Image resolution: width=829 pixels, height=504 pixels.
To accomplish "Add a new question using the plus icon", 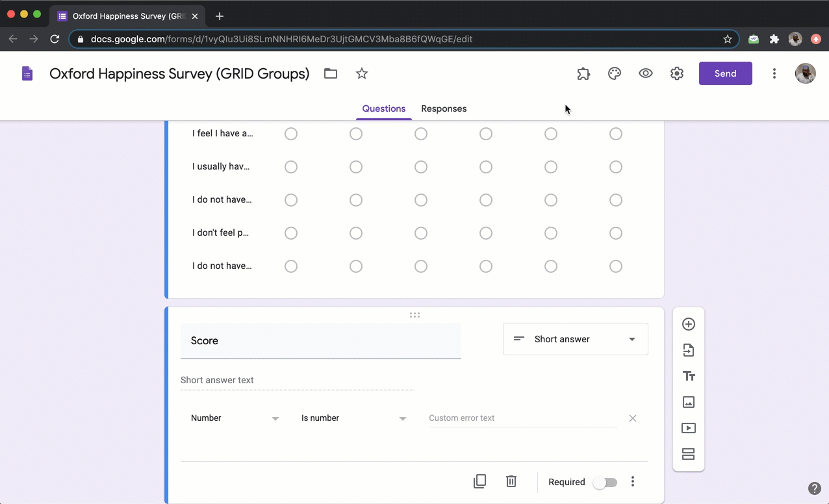I will [x=688, y=324].
